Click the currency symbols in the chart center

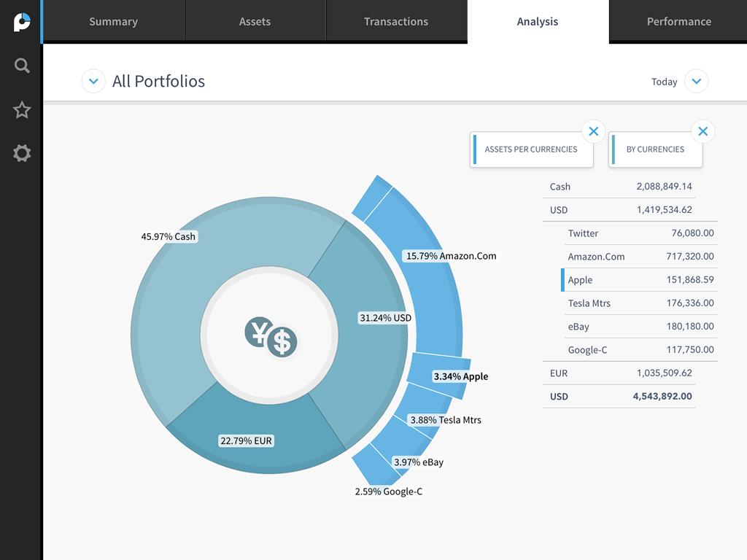[270, 335]
